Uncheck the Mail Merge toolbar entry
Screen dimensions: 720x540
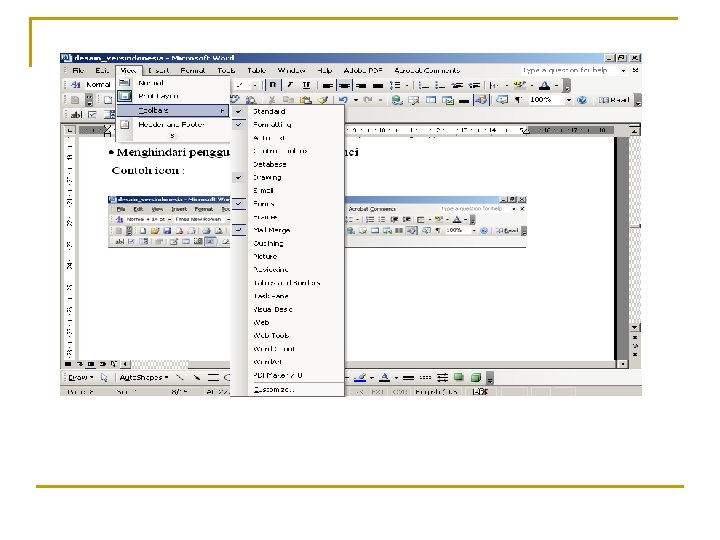287,230
